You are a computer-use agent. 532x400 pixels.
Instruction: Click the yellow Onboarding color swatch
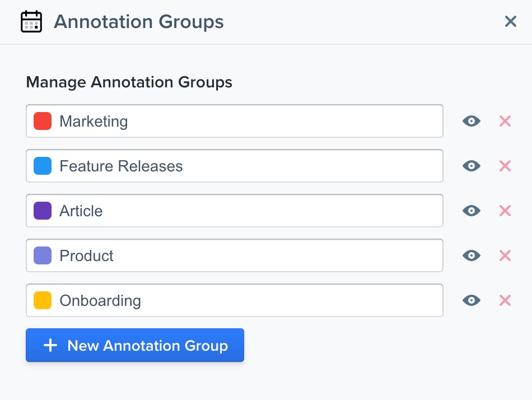[43, 300]
